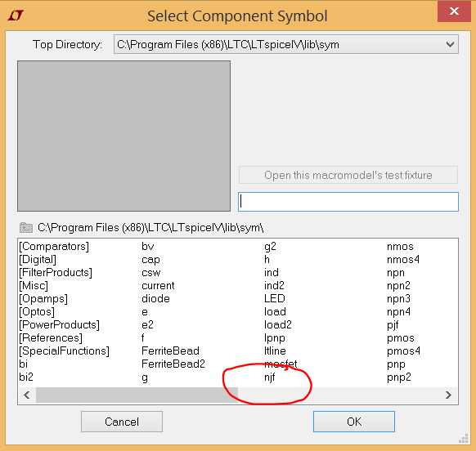Select the current source symbol
476x451 pixels.
[x=158, y=286]
